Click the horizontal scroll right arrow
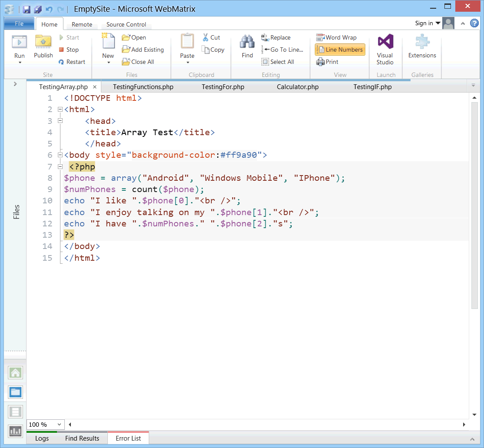 click(464, 425)
